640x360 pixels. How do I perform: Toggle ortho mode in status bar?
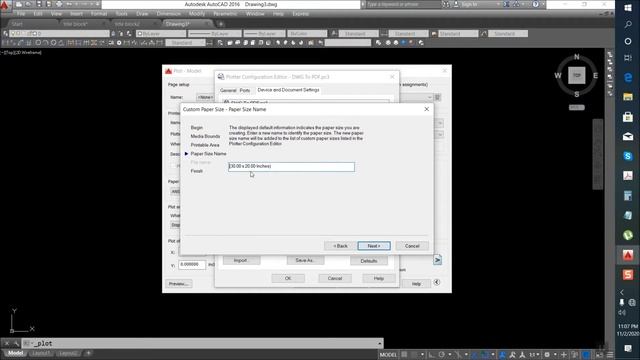(431, 355)
